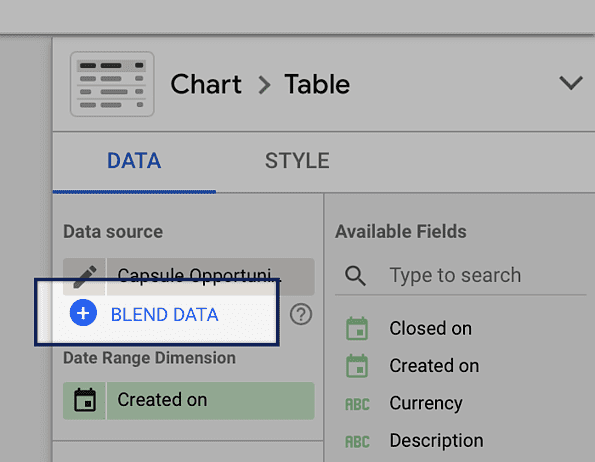The height and width of the screenshot is (462, 595).
Task: Click the Table chart type thumbnail icon
Action: tap(112, 84)
